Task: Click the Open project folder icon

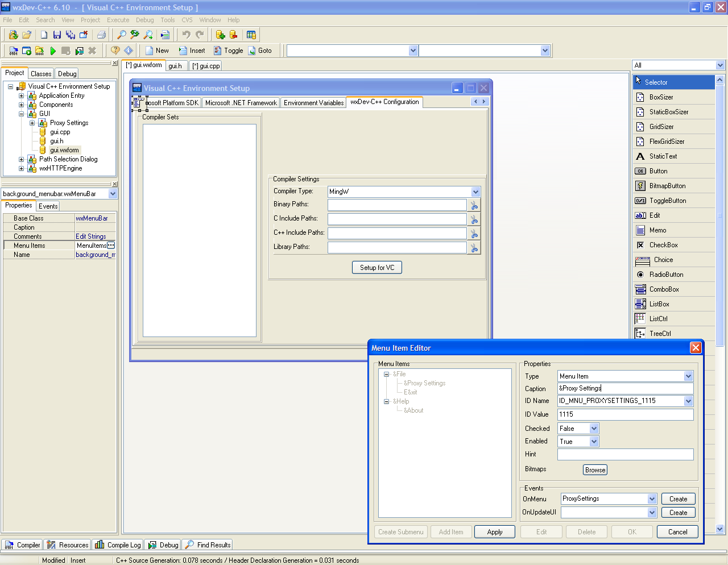Action: coord(27,35)
